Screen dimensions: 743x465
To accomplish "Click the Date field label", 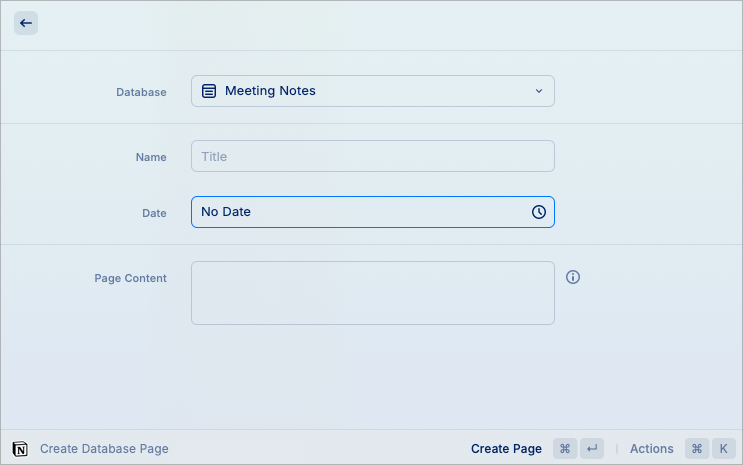I will click(x=154, y=213).
